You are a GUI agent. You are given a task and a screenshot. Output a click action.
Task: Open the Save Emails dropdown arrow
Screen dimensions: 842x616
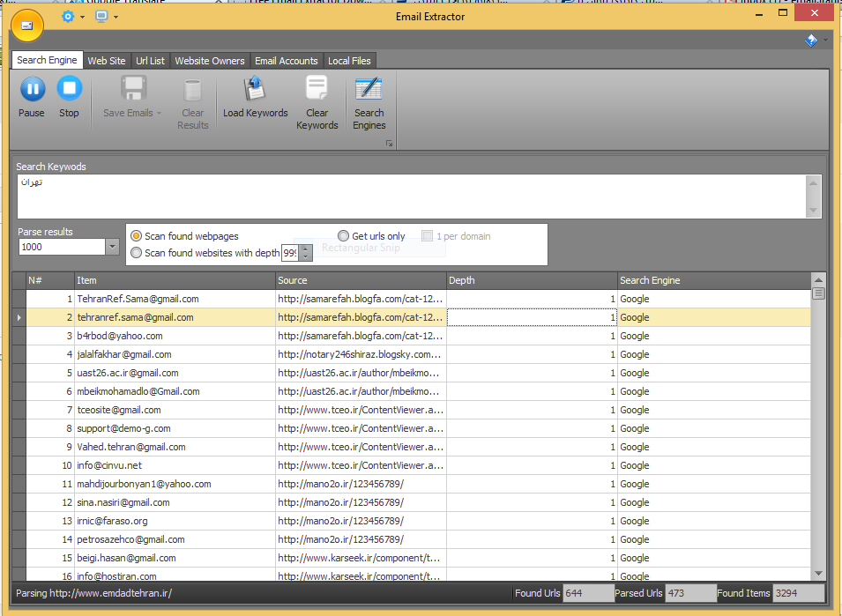(x=159, y=113)
